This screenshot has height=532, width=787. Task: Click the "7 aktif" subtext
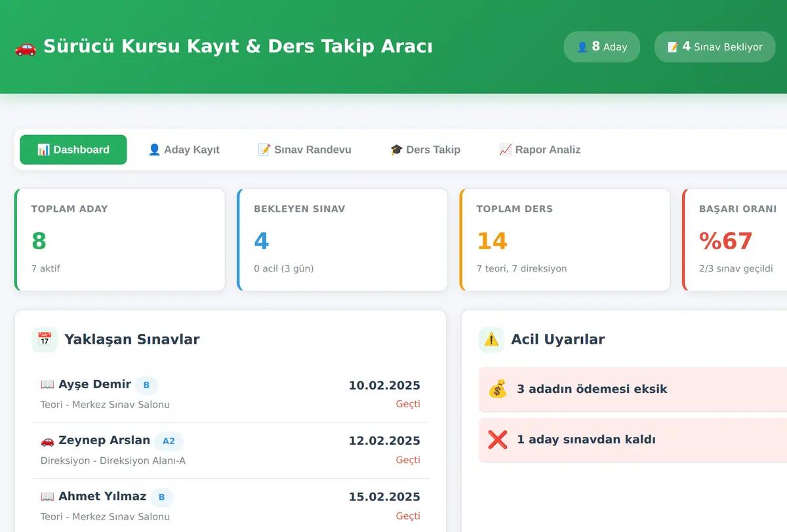46,268
